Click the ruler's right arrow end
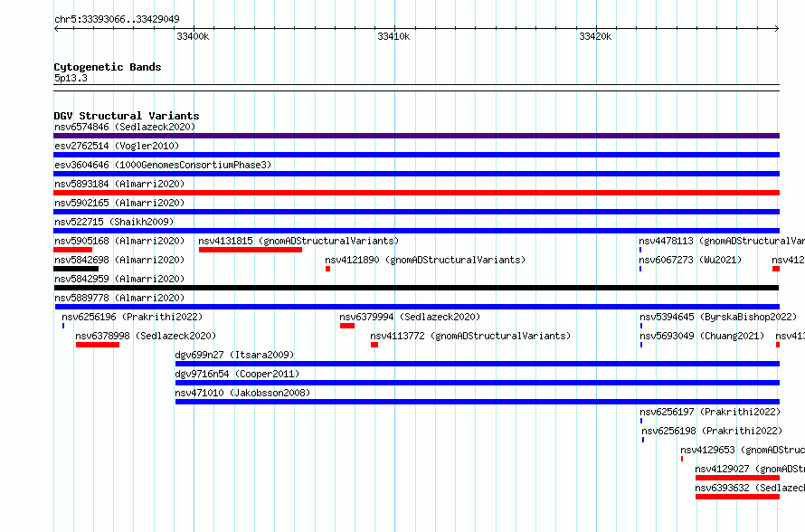This screenshot has width=805, height=532. 777,29
